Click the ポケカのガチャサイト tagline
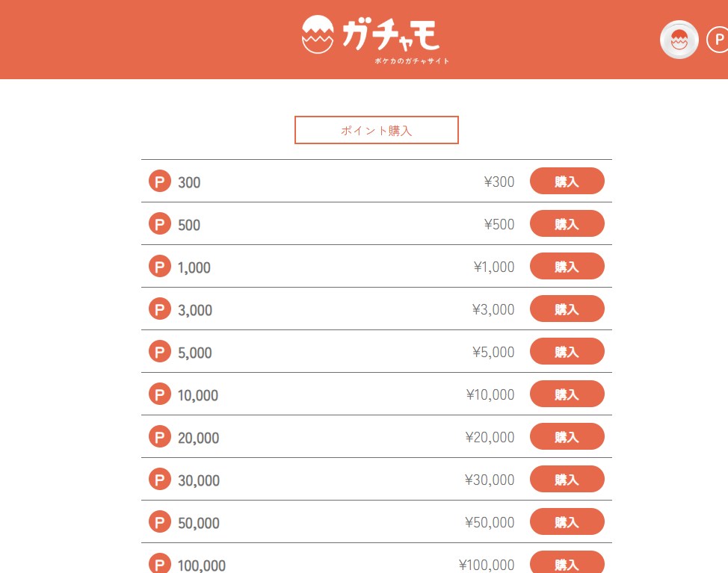This screenshot has height=573, width=728. 412,61
